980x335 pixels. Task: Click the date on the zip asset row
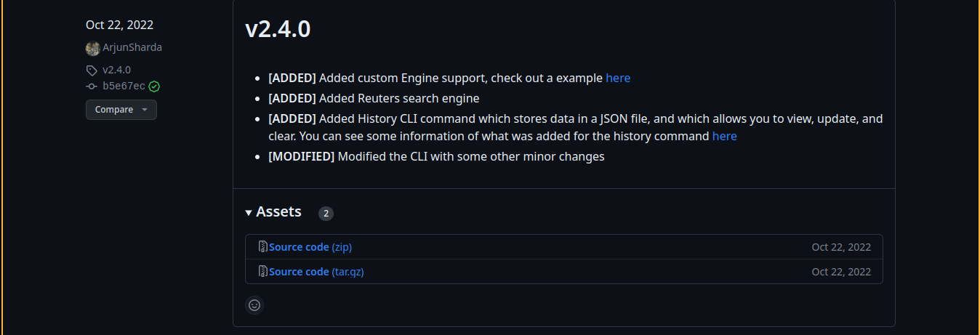click(841, 247)
